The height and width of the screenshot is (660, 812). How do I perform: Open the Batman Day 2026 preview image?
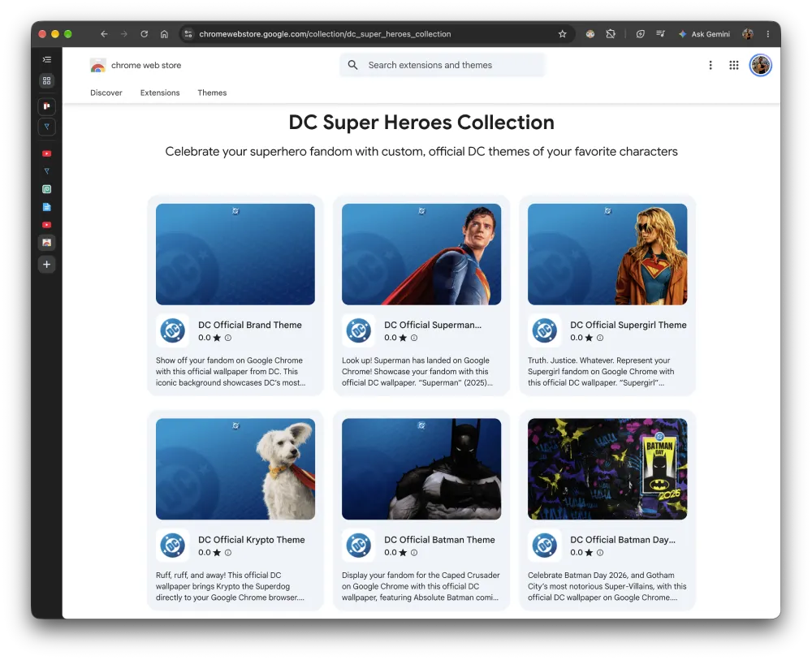[607, 469]
